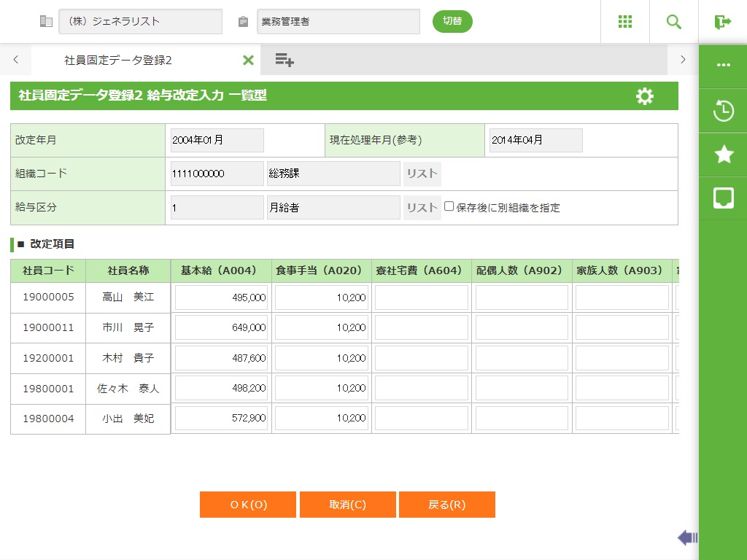This screenshot has height=560, width=747.
Task: Open the history clock icon in sidebar
Action: pyautogui.click(x=723, y=111)
